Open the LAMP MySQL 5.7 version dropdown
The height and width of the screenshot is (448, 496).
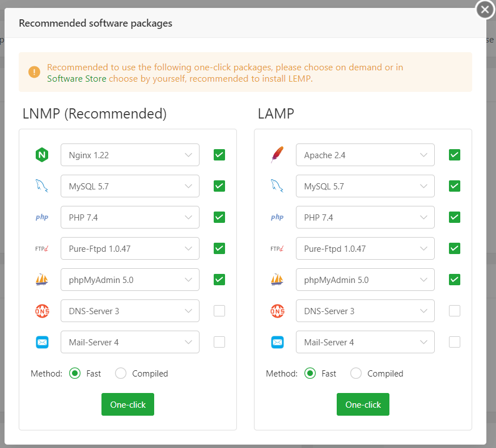click(366, 185)
